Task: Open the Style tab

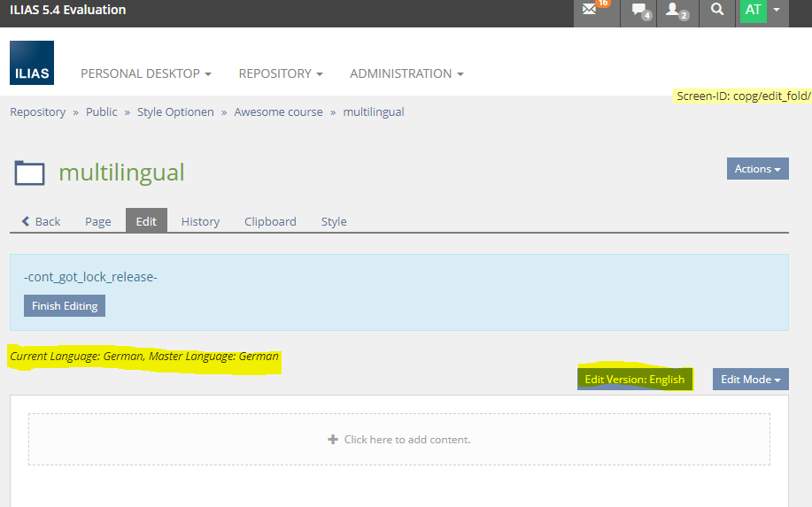Action: pyautogui.click(x=334, y=221)
